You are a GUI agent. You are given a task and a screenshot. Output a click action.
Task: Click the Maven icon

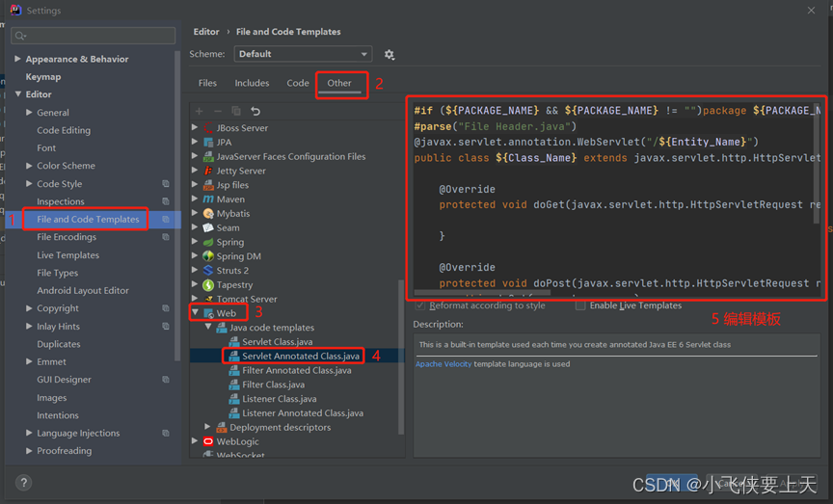point(208,199)
